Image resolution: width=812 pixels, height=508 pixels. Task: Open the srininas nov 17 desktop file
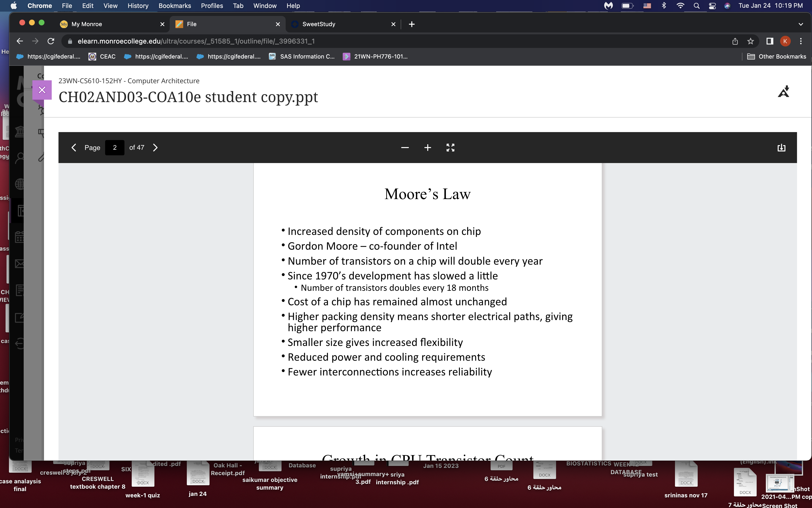tap(686, 480)
